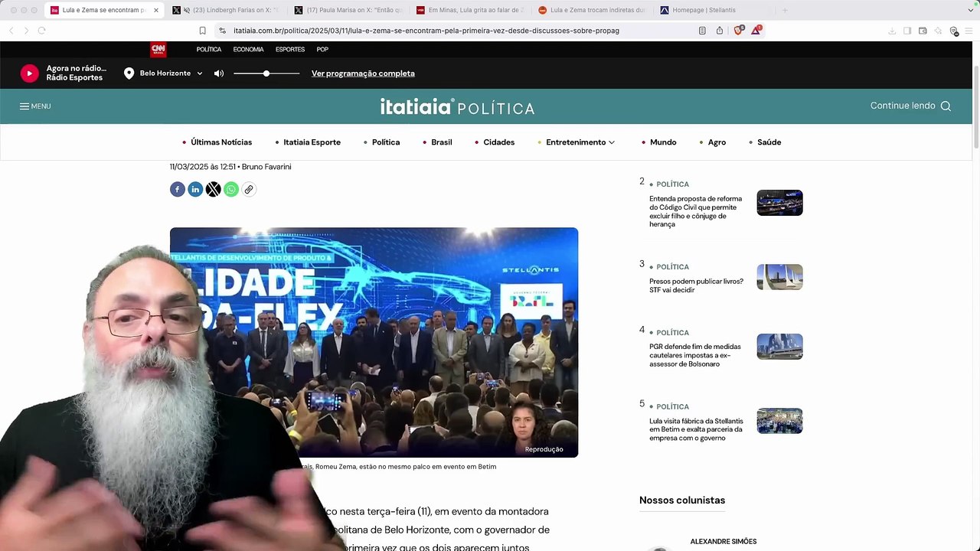Go to itatiaia Política home logo
Image resolution: width=980 pixels, height=551 pixels.
click(x=457, y=106)
